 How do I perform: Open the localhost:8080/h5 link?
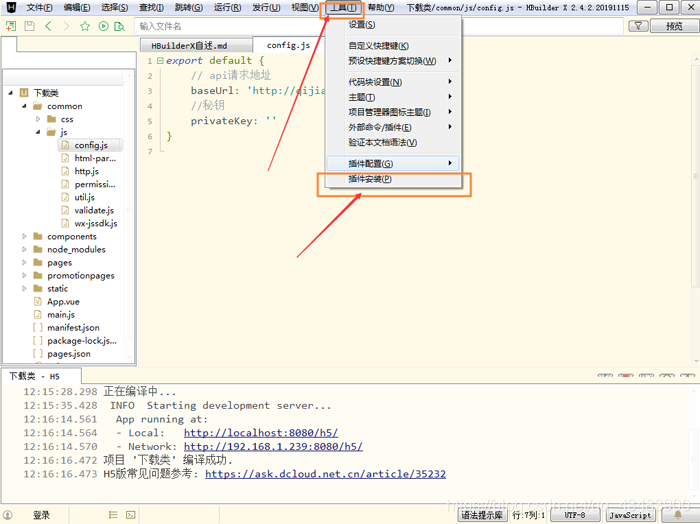coord(261,433)
